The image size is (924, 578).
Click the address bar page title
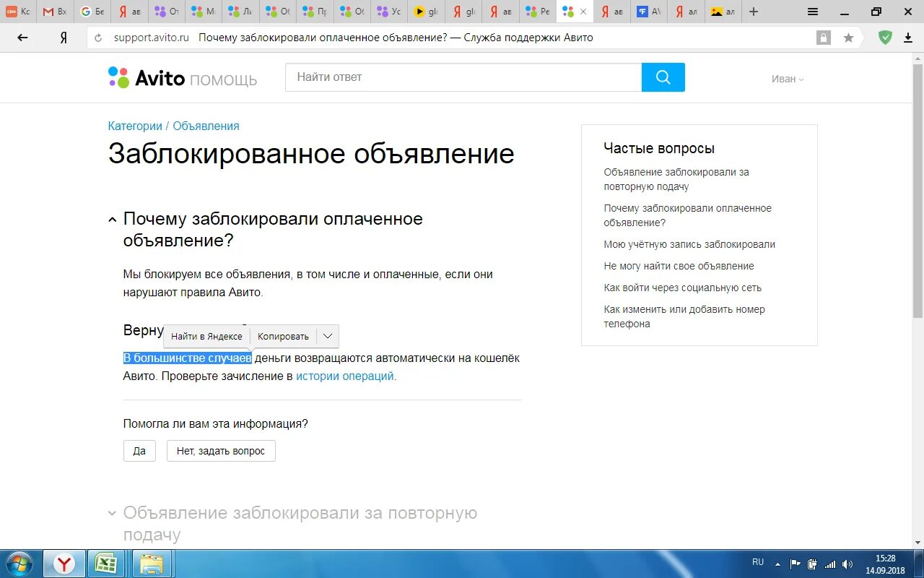396,38
